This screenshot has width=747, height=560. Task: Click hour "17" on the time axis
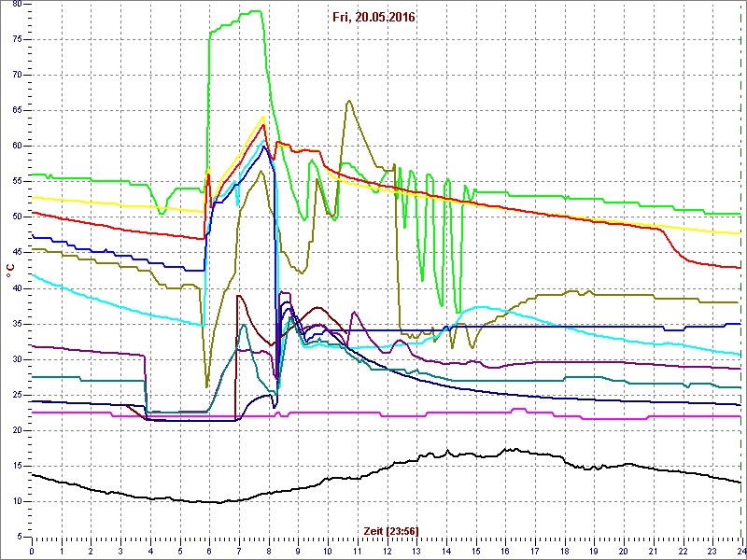534,551
